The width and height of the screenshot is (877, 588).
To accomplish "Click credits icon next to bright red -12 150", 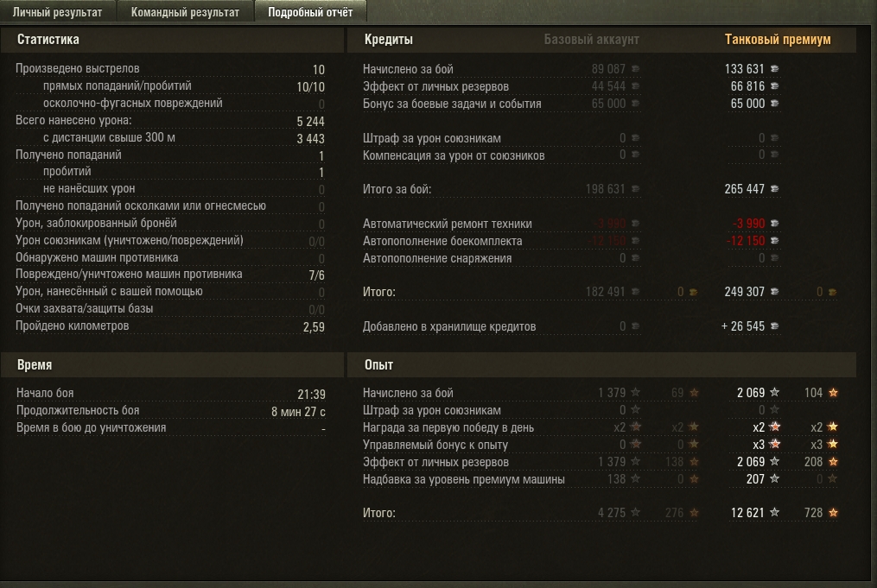I will coord(774,241).
